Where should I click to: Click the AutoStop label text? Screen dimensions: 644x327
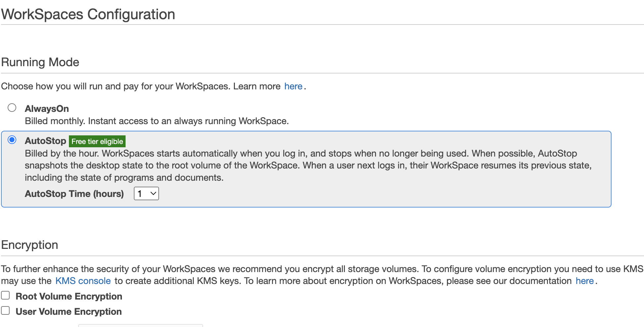click(45, 141)
